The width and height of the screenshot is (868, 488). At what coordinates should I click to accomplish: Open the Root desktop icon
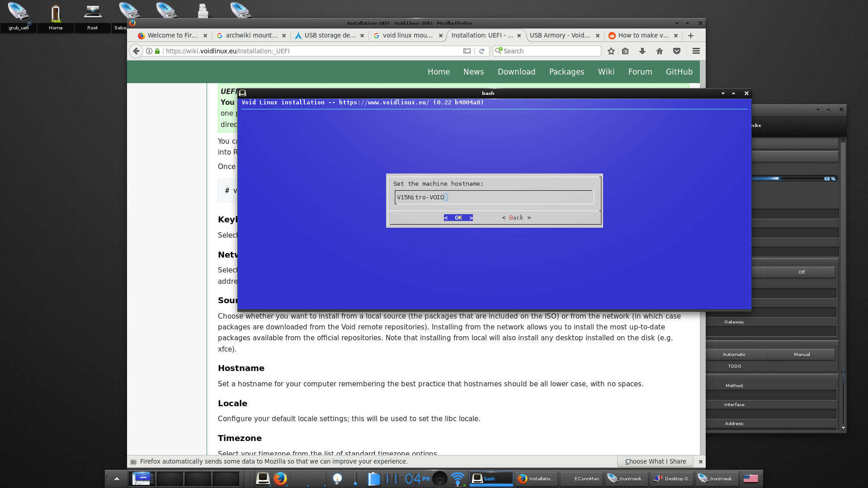click(92, 16)
